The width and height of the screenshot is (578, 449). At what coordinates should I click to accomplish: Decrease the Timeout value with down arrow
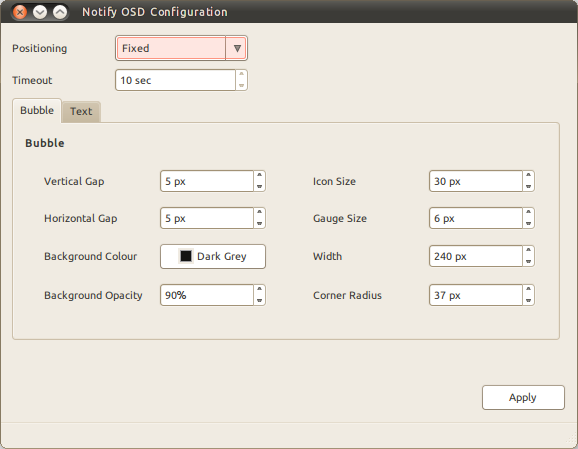(x=241, y=85)
